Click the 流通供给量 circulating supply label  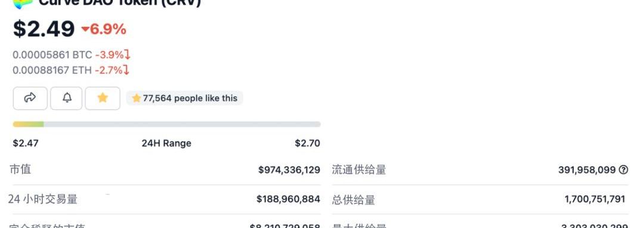click(x=359, y=170)
